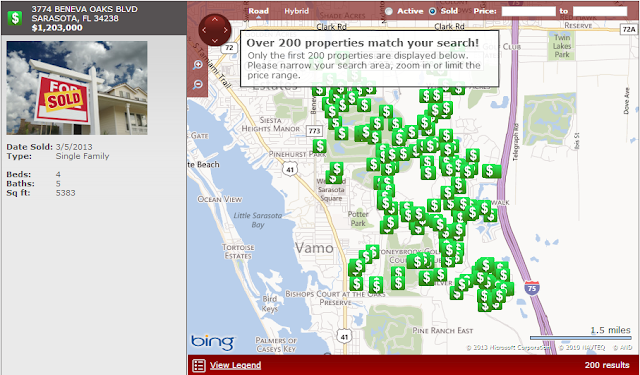This screenshot has height=375, width=640.
Task: Click the Tortoise Estates label
Action: [238, 252]
